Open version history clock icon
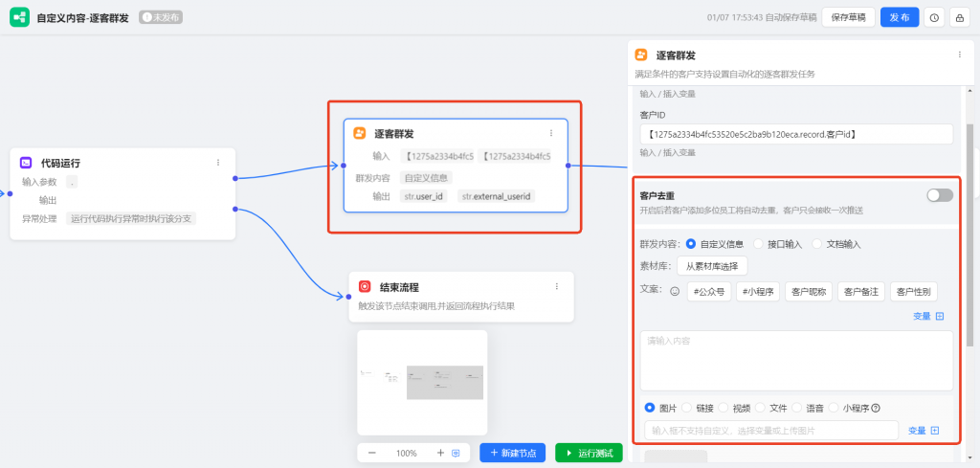 [934, 17]
